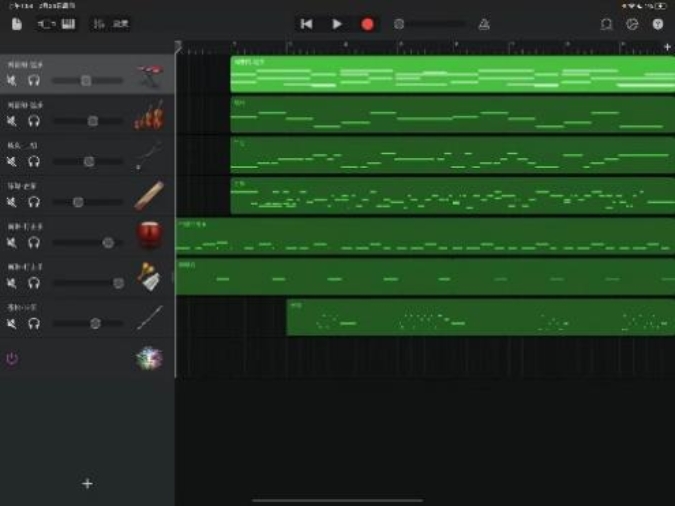Open the Loop Browser
Viewport: 675px width, 506px height.
coord(606,24)
